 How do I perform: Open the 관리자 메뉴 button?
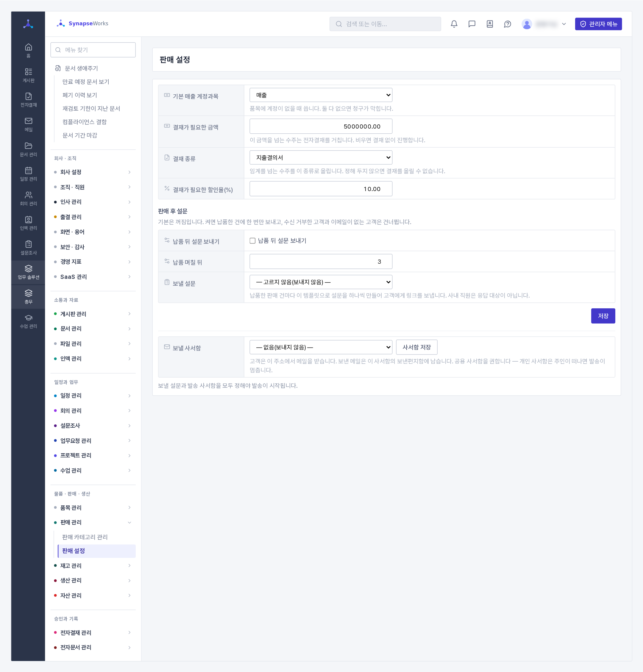598,24
